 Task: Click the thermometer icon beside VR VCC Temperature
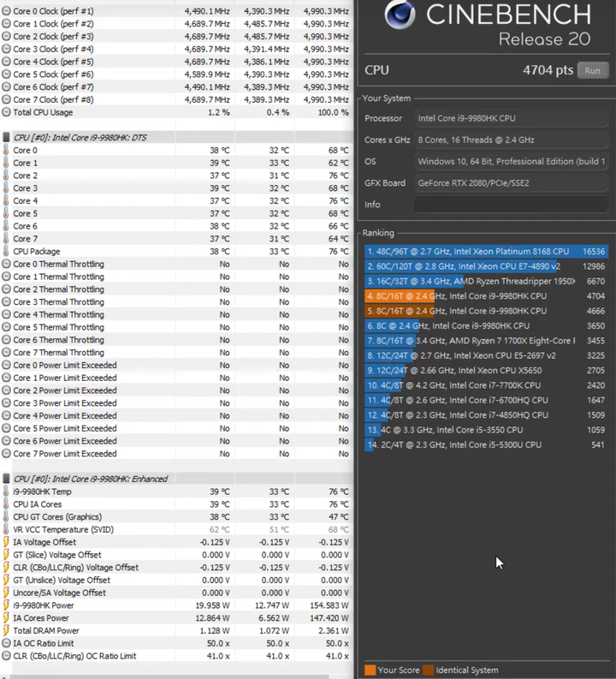[6, 530]
